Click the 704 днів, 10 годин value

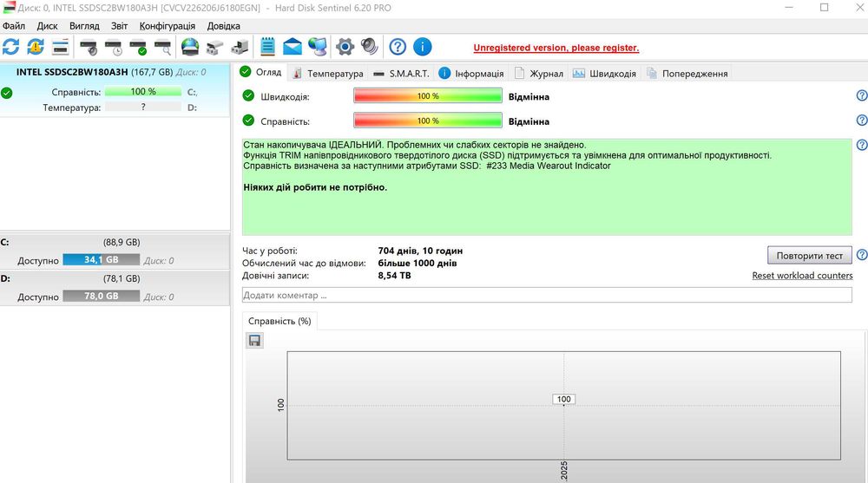pos(420,251)
